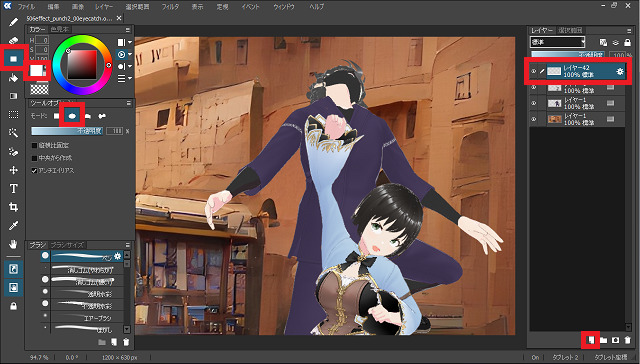Open the circle color wheel mode dropdown
Image resolution: width=640 pixels, height=364 pixels.
130,54
